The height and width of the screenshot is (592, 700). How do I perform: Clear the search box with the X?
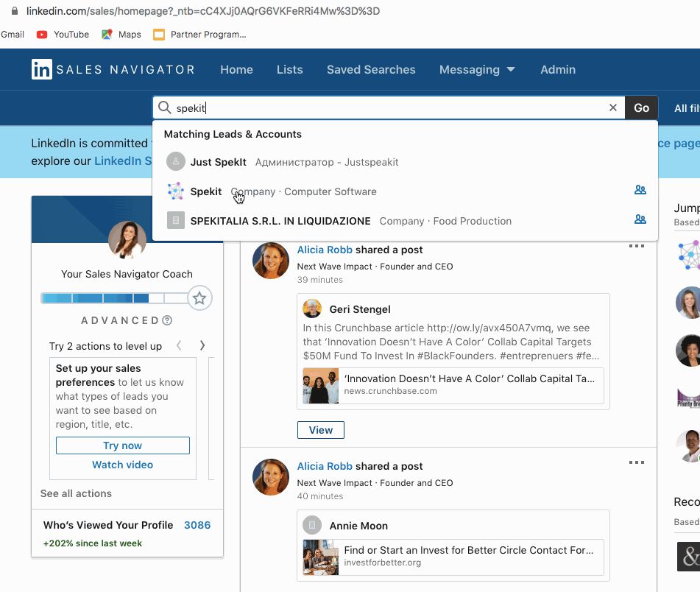click(613, 108)
